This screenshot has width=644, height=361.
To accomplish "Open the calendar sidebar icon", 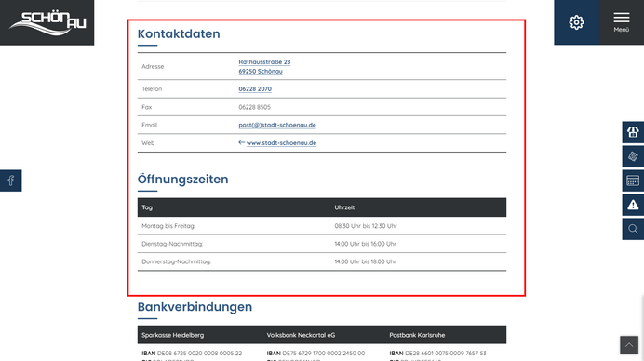I will [633, 180].
